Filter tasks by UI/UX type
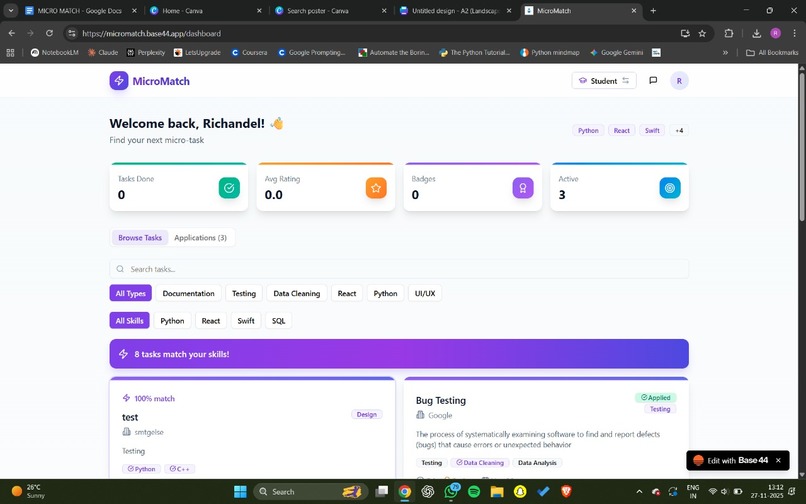Screen dimensions: 806x504 tap(425, 293)
